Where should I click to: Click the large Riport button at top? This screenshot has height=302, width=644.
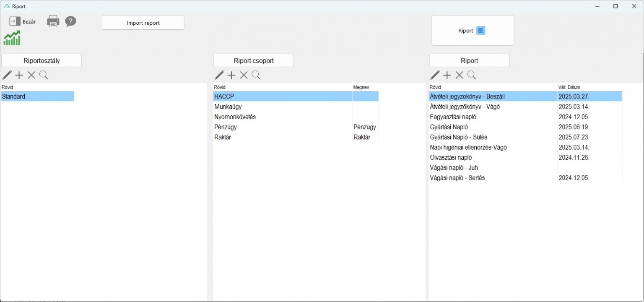click(x=473, y=31)
